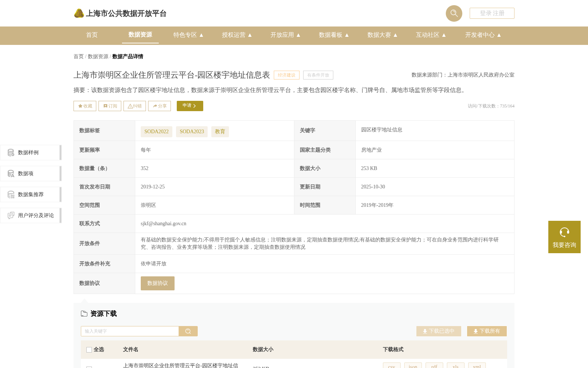Screen dimensions: 588x368
Task: Click the 教育 tag
Action: [220, 132]
